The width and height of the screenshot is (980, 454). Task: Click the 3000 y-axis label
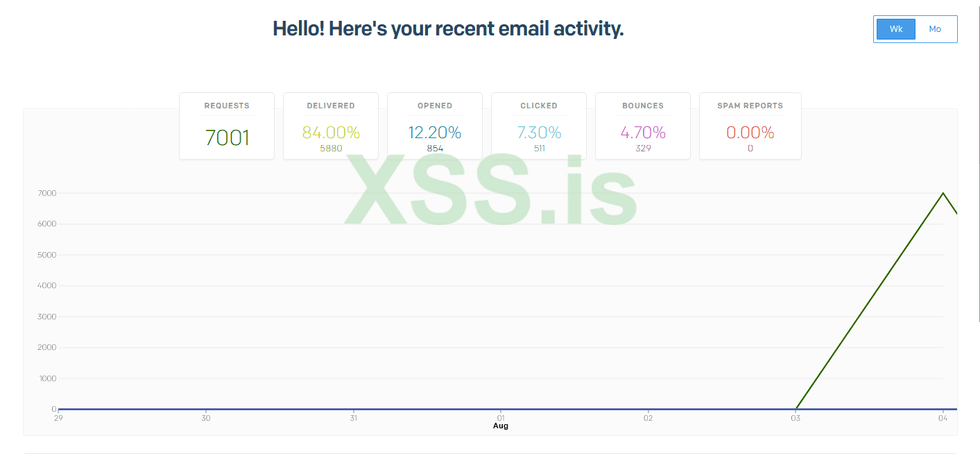pyautogui.click(x=46, y=317)
